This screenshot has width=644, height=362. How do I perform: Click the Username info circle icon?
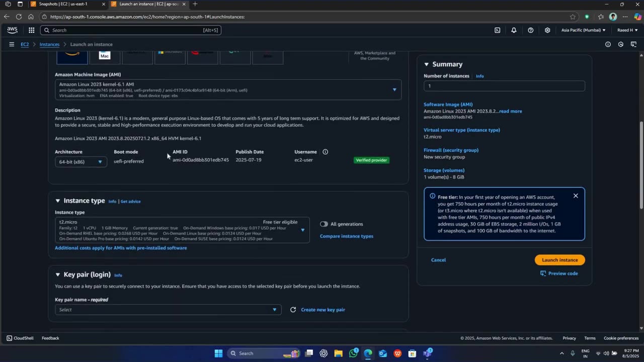(x=325, y=152)
